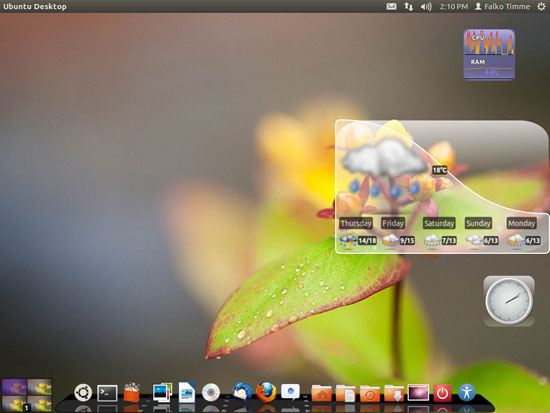This screenshot has height=413, width=550.
Task: Select Monday forecast in weather widget
Action: click(521, 223)
